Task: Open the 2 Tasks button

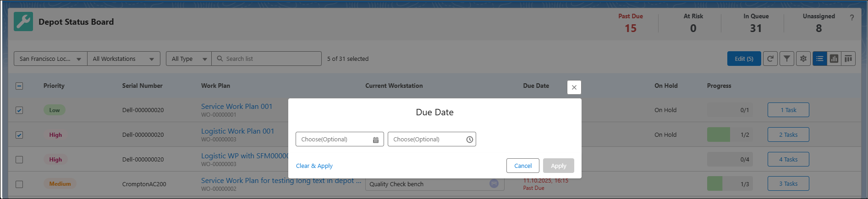Action: (x=788, y=134)
